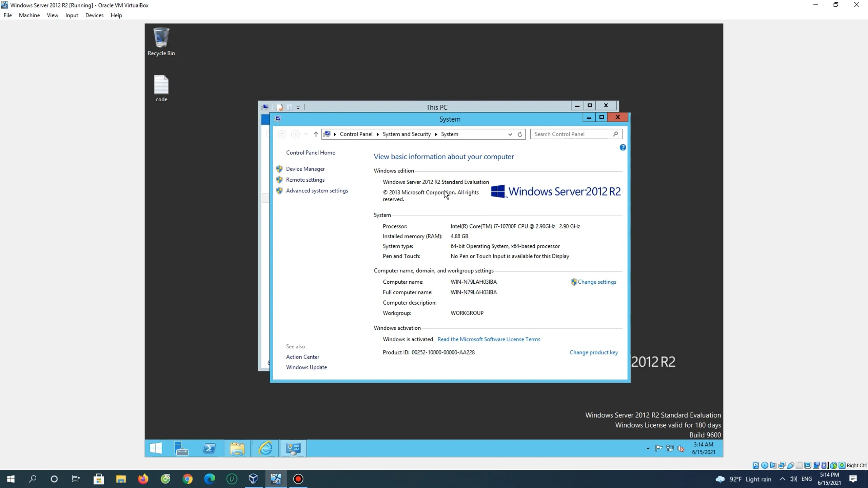Launch Internet Explorer from the guest taskbar
Image resolution: width=868 pixels, height=488 pixels.
pos(266,448)
